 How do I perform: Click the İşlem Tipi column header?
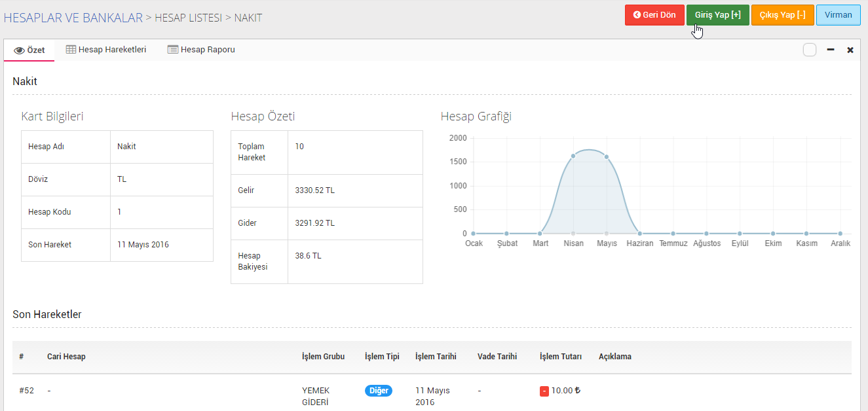click(382, 357)
